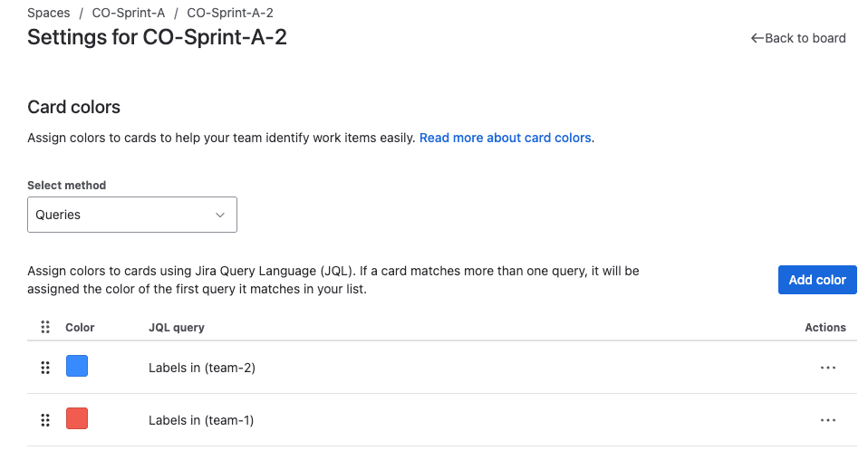
Task: Open the CO-Sprint-A-2 breadcrumb item
Action: coord(230,13)
